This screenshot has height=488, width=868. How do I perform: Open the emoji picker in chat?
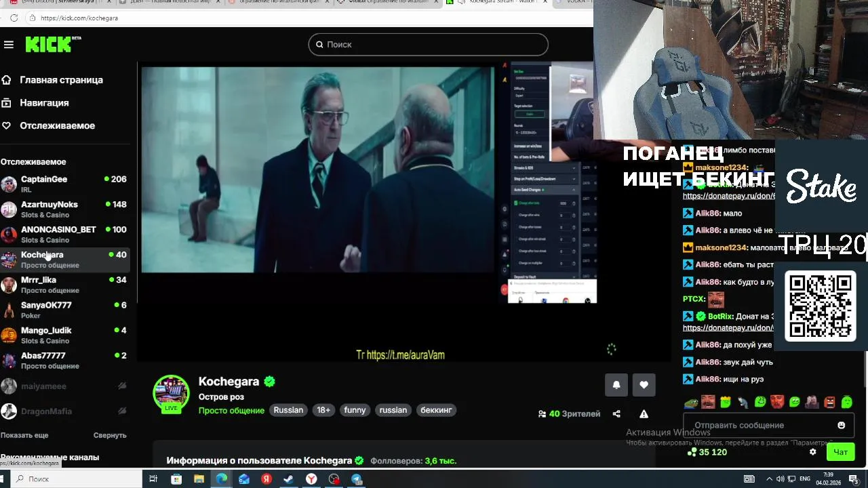coord(842,425)
